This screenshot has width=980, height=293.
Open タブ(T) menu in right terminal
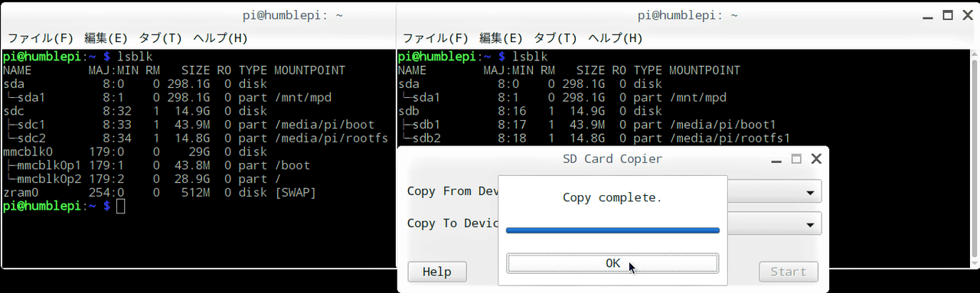(x=555, y=37)
